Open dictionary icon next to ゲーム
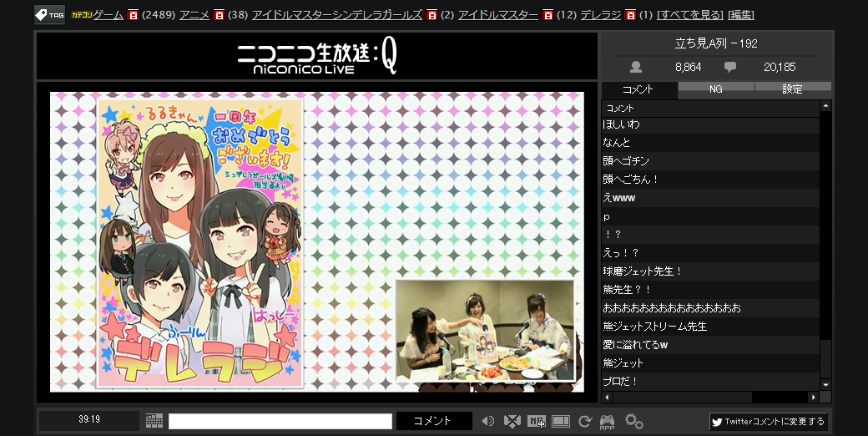The width and height of the screenshot is (868, 436). (x=133, y=15)
